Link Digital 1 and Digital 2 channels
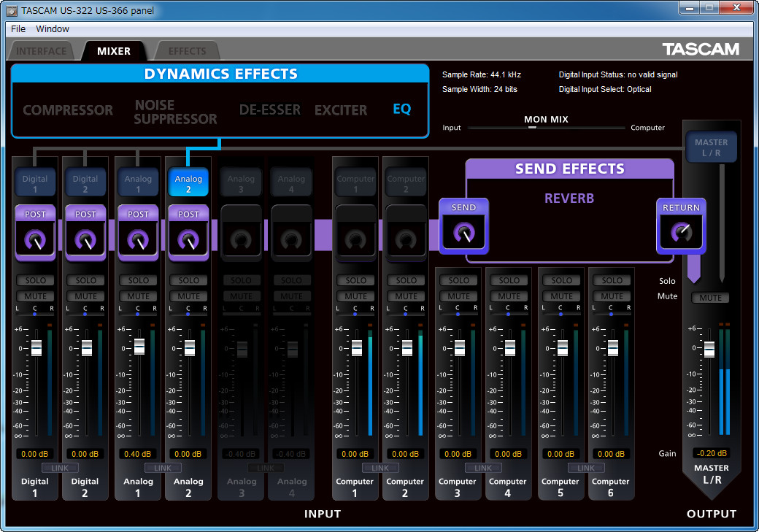The height and width of the screenshot is (532, 759). [x=60, y=468]
